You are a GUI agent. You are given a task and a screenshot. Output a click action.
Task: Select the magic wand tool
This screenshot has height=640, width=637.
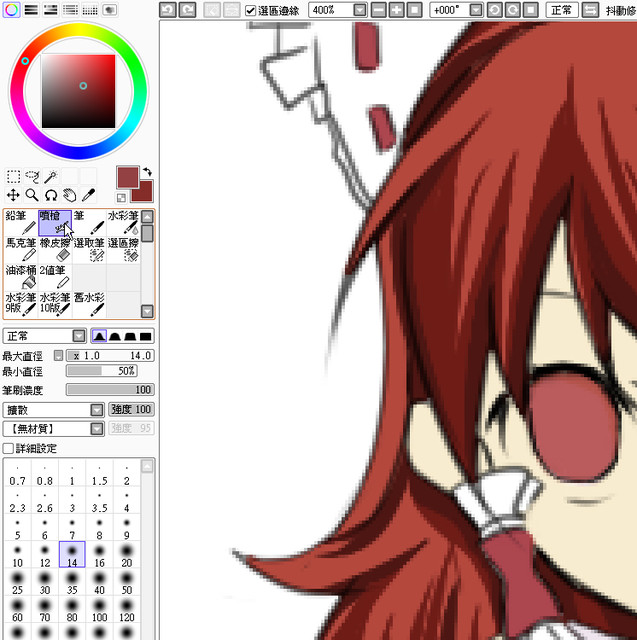click(51, 177)
